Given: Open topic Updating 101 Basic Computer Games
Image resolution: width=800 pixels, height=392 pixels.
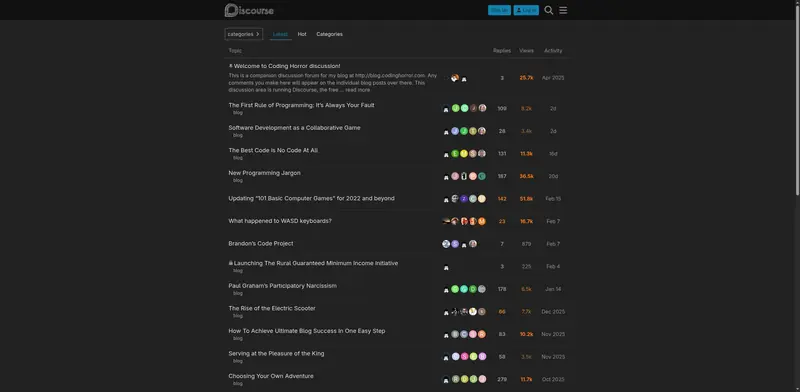Looking at the screenshot, I should [x=311, y=198].
